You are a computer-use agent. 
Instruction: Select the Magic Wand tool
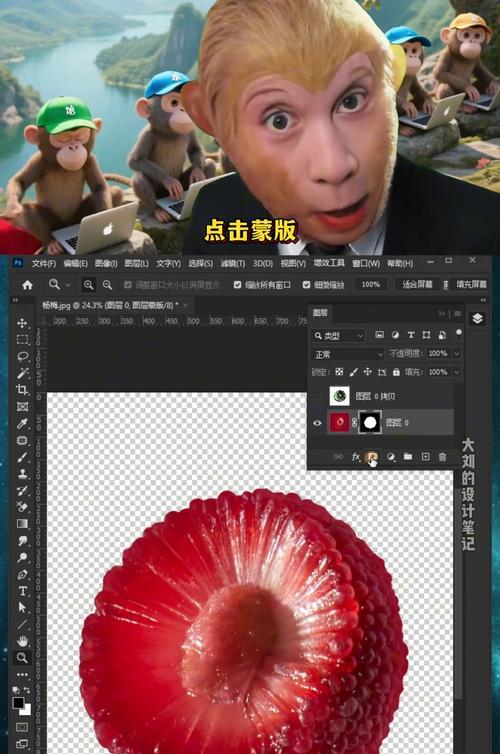[x=22, y=373]
